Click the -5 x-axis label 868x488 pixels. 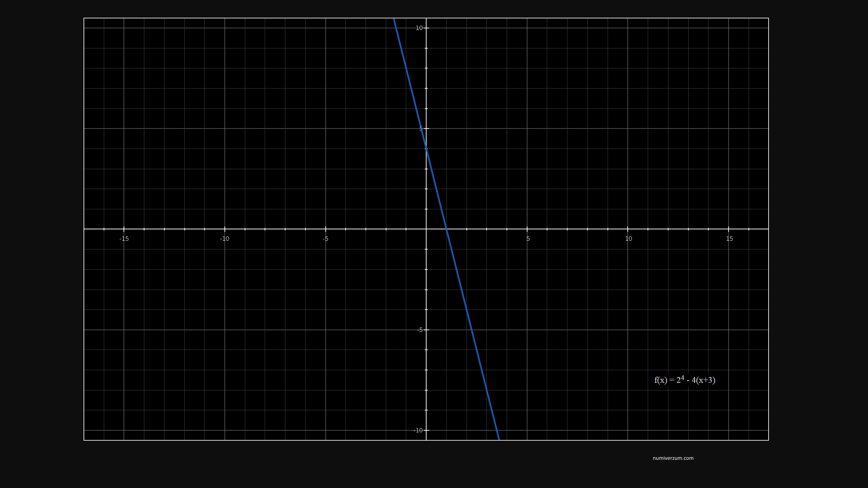325,239
